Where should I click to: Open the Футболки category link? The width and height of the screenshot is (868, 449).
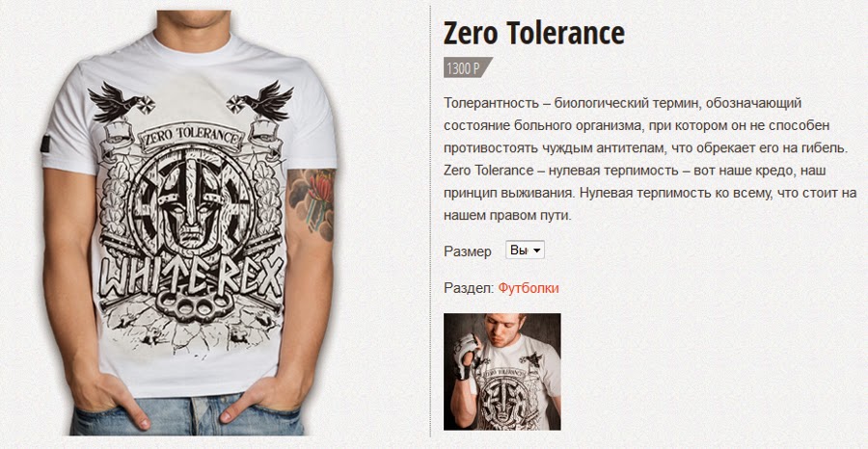tap(529, 288)
